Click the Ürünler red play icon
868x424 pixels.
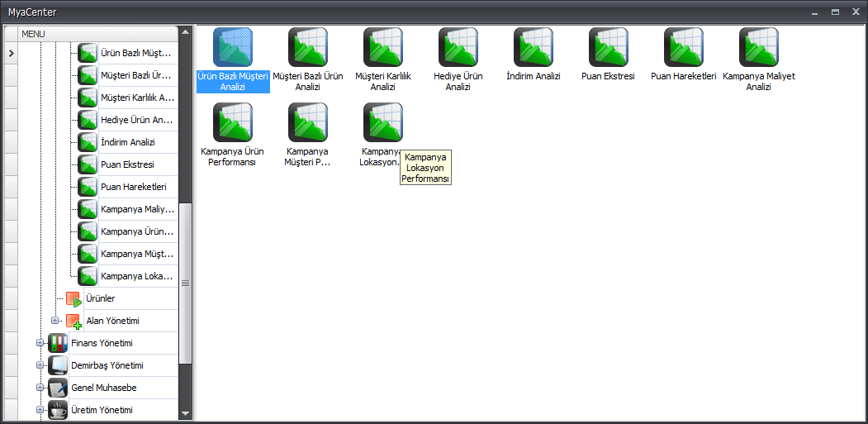[74, 298]
